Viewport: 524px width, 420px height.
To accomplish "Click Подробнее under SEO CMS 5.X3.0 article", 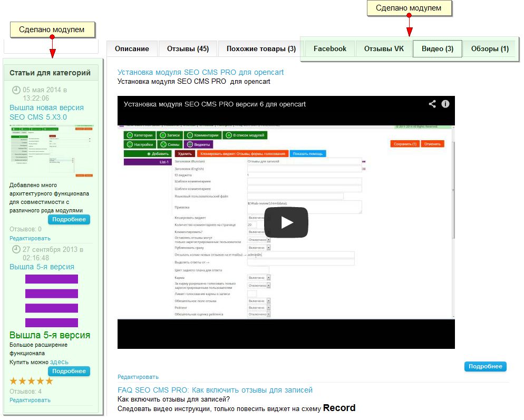I will pos(69,220).
